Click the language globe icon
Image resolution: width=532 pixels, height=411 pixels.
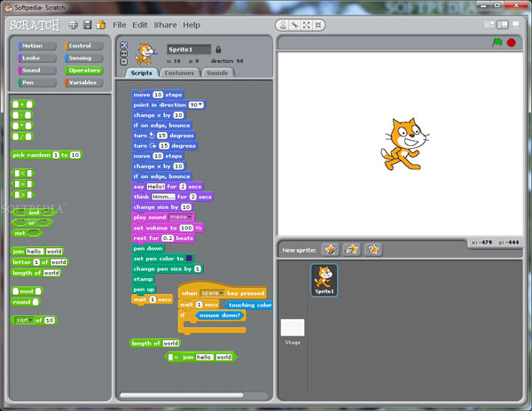point(74,25)
